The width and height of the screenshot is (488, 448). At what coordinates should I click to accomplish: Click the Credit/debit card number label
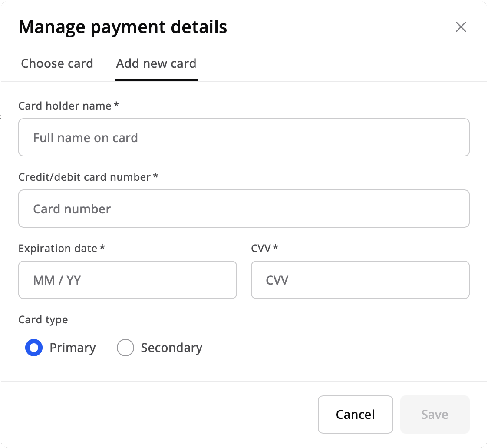(x=84, y=177)
